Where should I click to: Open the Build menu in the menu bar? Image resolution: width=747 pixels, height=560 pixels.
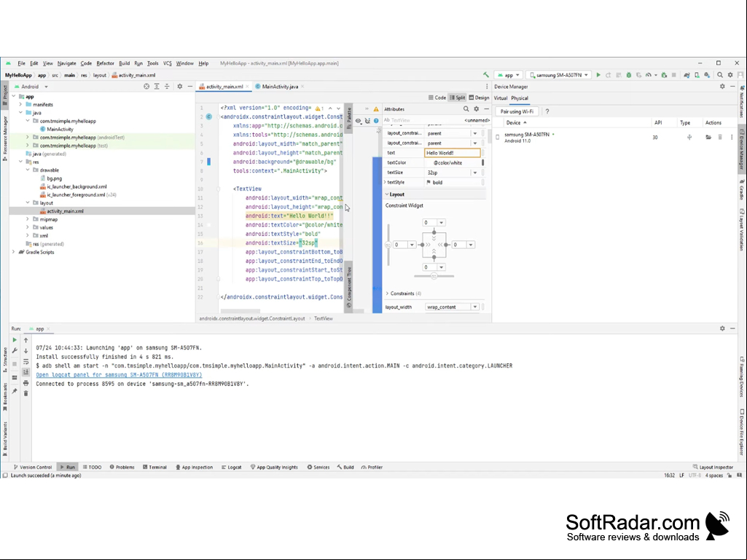tap(124, 63)
